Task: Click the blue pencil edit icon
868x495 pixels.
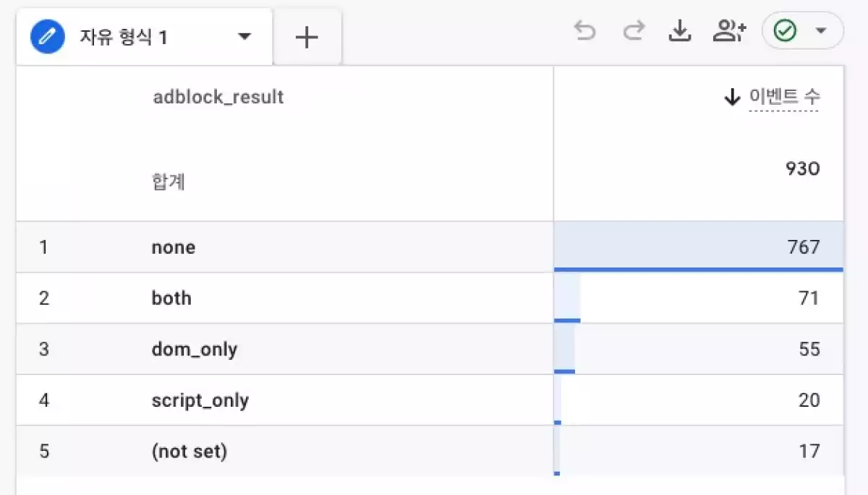Action: [x=48, y=37]
